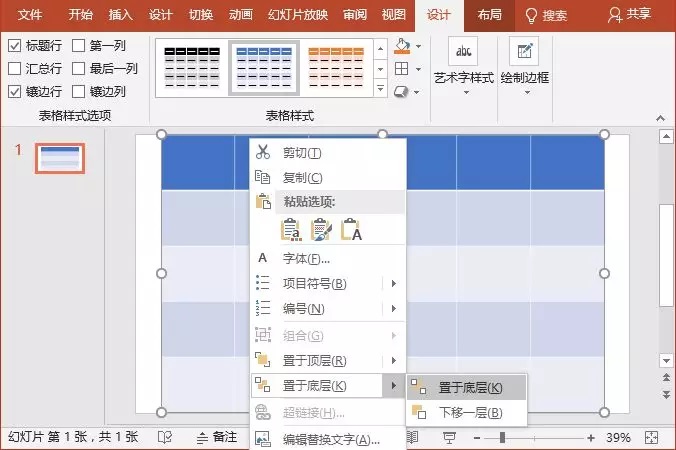
Task: Click the 共享 button
Action: click(629, 15)
